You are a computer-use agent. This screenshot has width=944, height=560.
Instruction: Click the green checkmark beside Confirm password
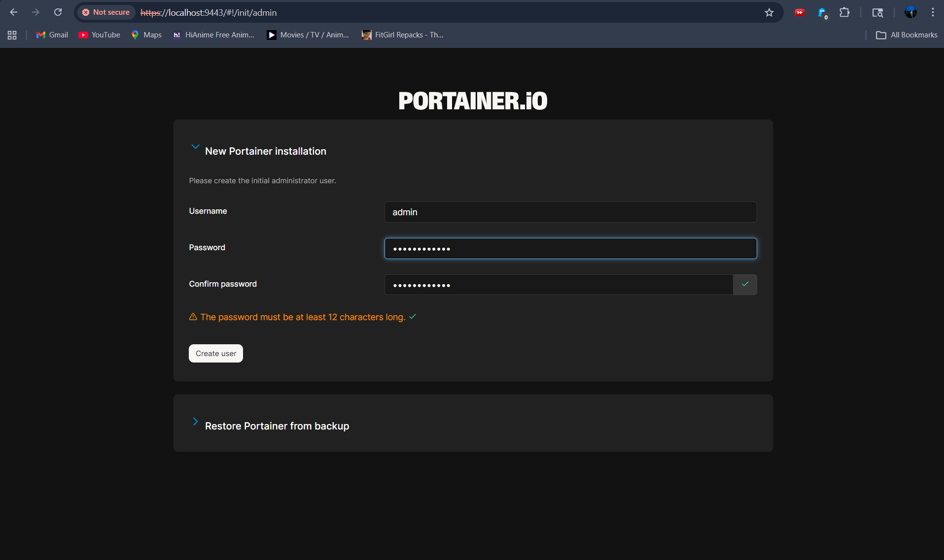(x=745, y=284)
